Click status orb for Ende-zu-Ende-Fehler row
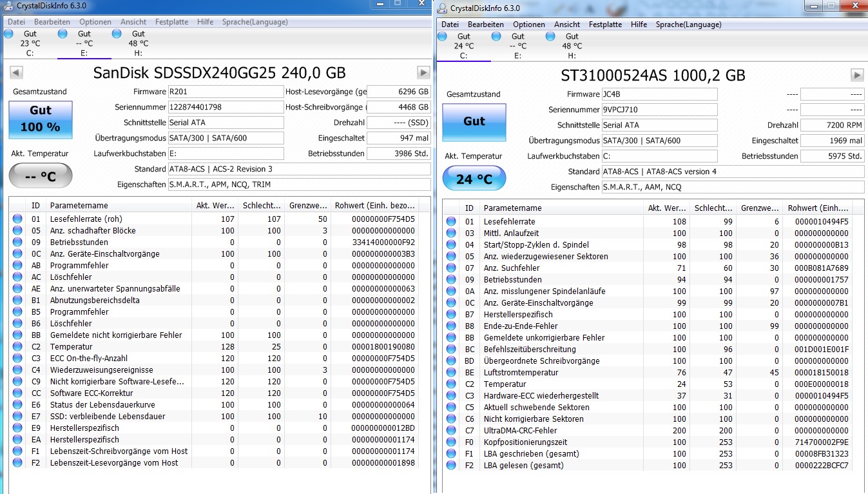868x494 pixels. click(x=451, y=326)
